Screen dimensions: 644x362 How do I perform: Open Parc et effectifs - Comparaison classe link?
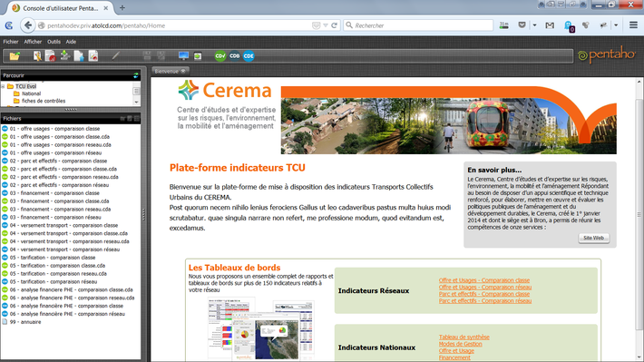(x=484, y=294)
